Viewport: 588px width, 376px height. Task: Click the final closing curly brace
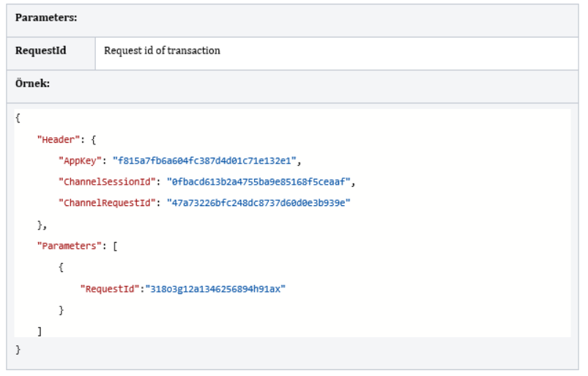tap(18, 350)
